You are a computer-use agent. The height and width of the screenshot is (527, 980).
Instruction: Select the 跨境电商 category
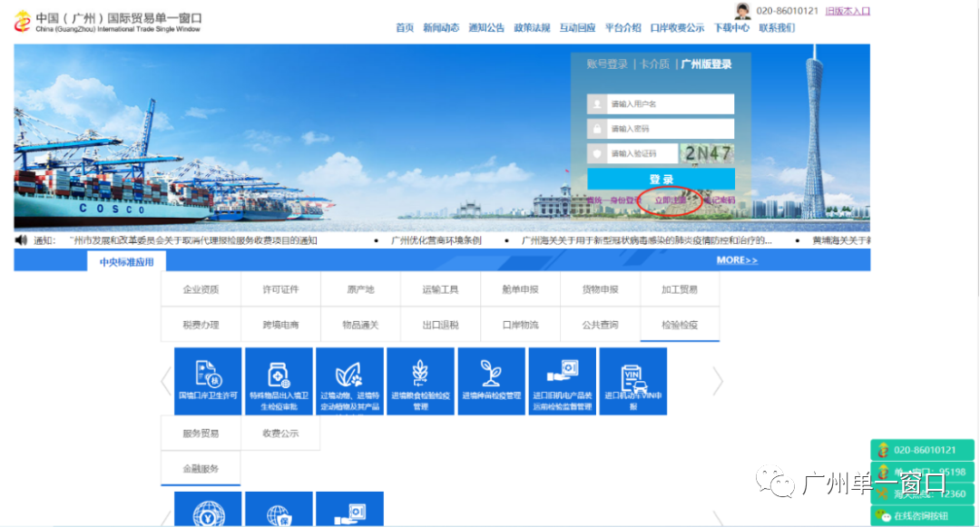(280, 325)
